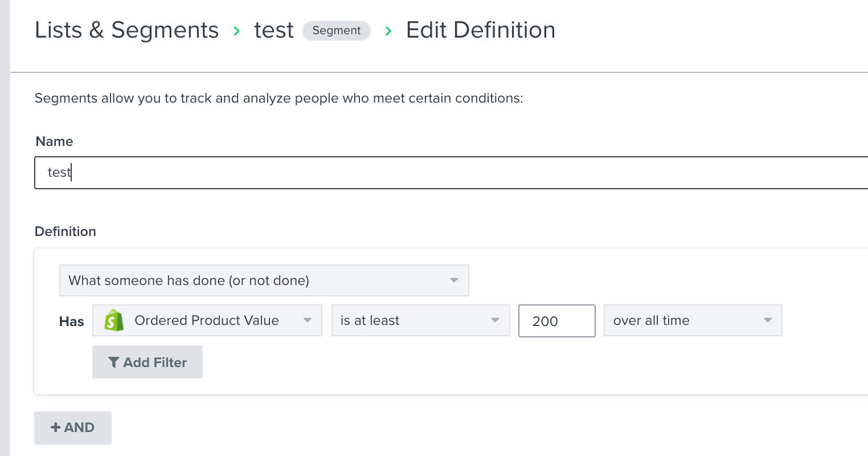
Task: Click the Definition section label
Action: point(65,231)
